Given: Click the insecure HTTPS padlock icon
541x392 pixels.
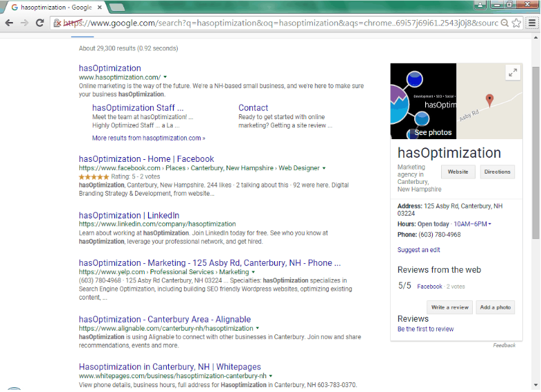Looking at the screenshot, I should [x=57, y=23].
